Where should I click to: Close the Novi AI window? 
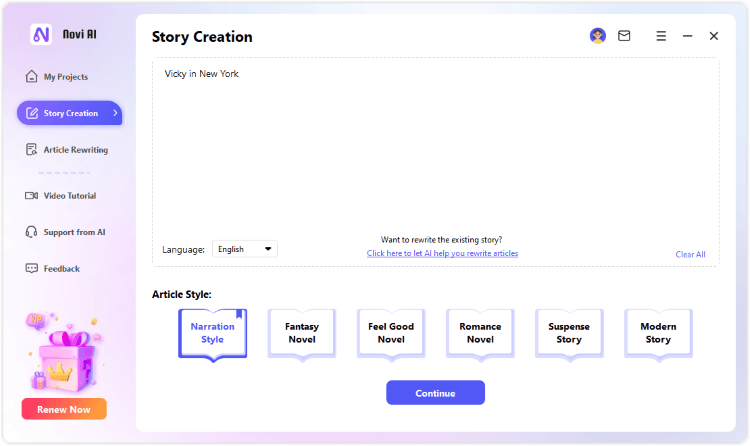click(714, 36)
